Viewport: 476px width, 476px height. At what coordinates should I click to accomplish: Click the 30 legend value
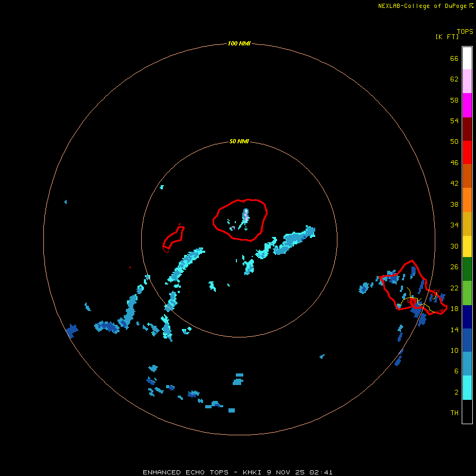click(x=454, y=246)
